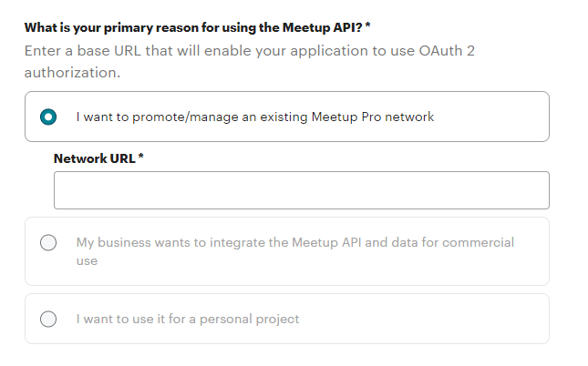Viewport: 588px width, 366px height.
Task: Select the personal project radio button
Action: pos(48,320)
